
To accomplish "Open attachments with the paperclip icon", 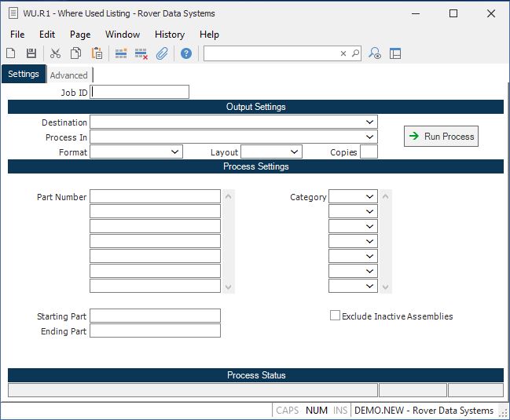I will tap(162, 53).
